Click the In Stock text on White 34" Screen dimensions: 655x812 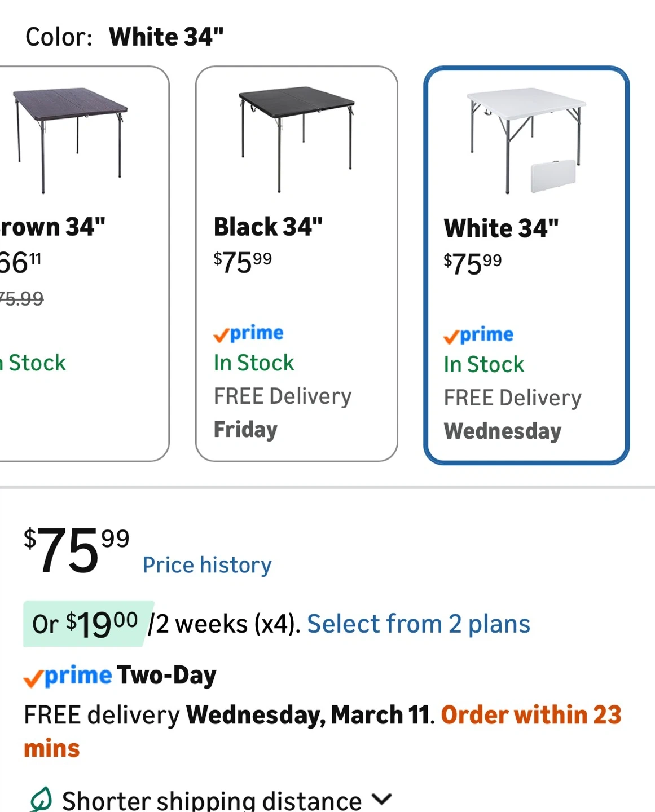484,365
